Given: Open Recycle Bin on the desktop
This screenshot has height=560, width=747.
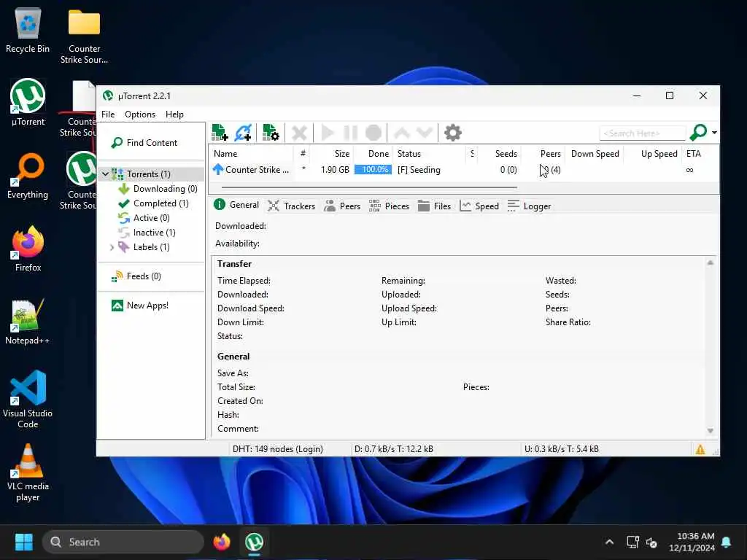Looking at the screenshot, I should pyautogui.click(x=28, y=31).
